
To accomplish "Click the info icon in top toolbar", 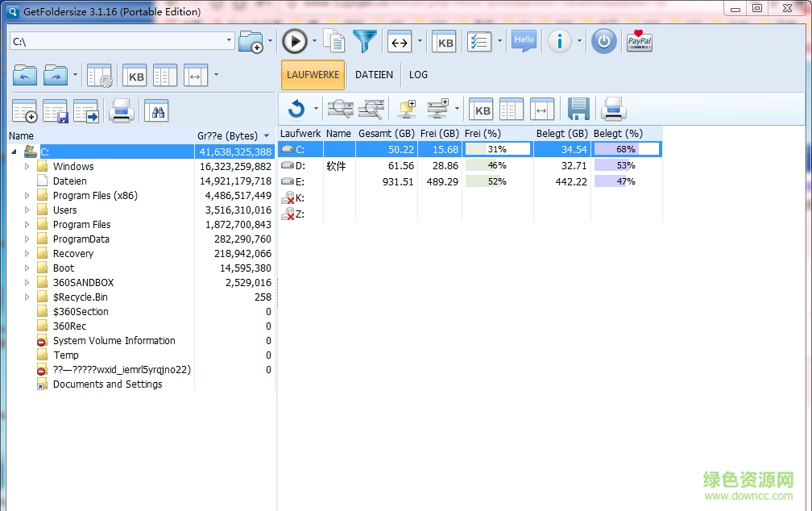I will 559,41.
